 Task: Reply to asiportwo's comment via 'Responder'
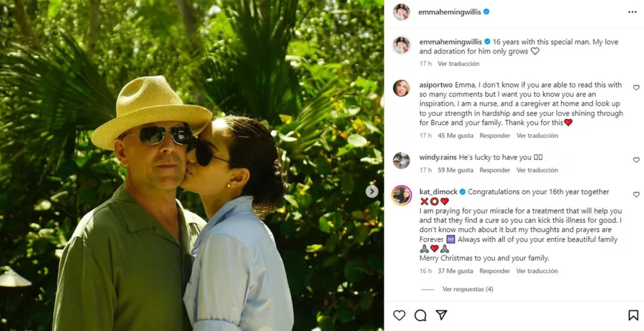495,136
